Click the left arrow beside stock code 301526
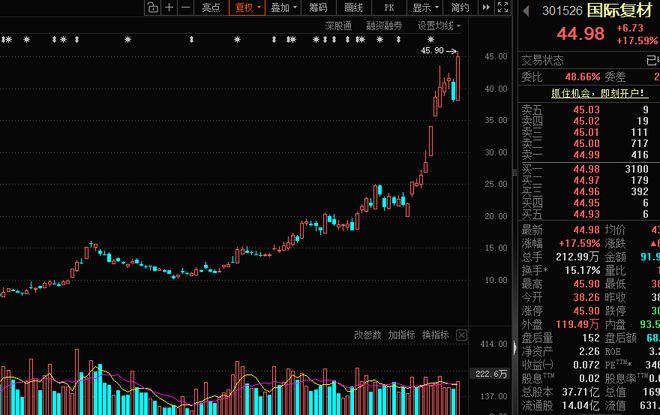 526,11
